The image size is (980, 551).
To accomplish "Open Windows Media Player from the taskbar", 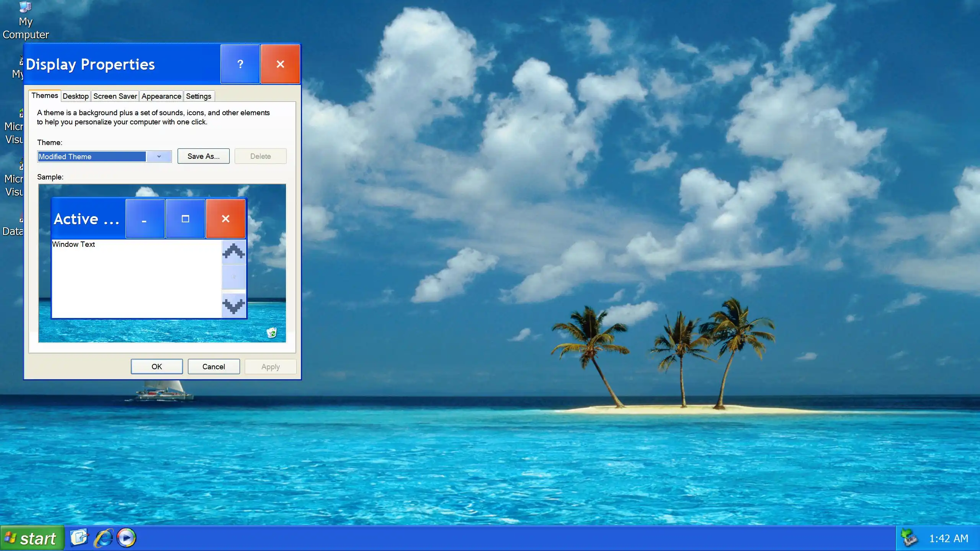I will pyautogui.click(x=126, y=538).
